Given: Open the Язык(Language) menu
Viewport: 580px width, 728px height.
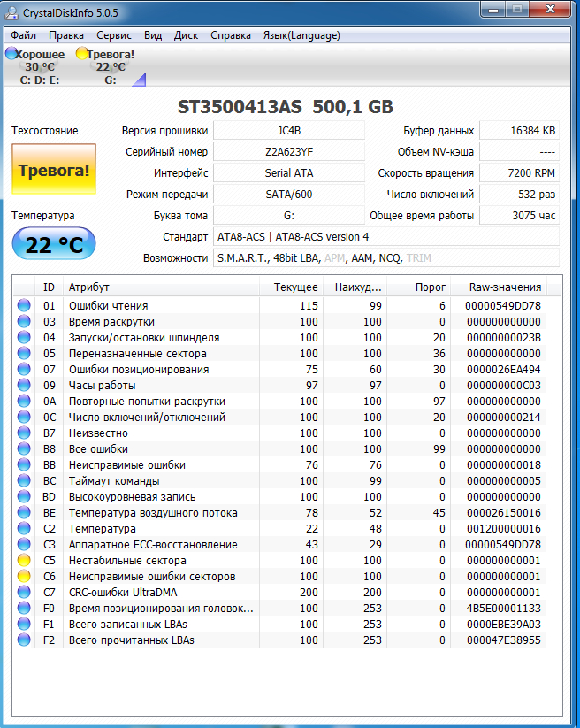Looking at the screenshot, I should click(301, 35).
